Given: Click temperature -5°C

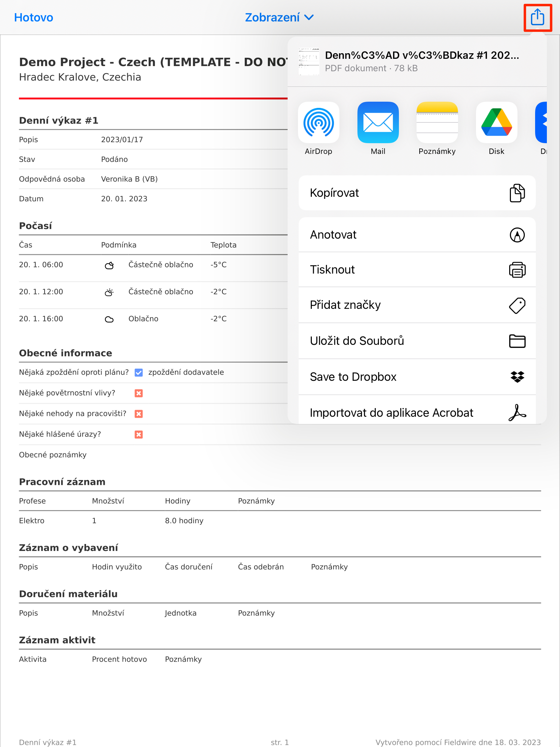Looking at the screenshot, I should click(x=218, y=265).
